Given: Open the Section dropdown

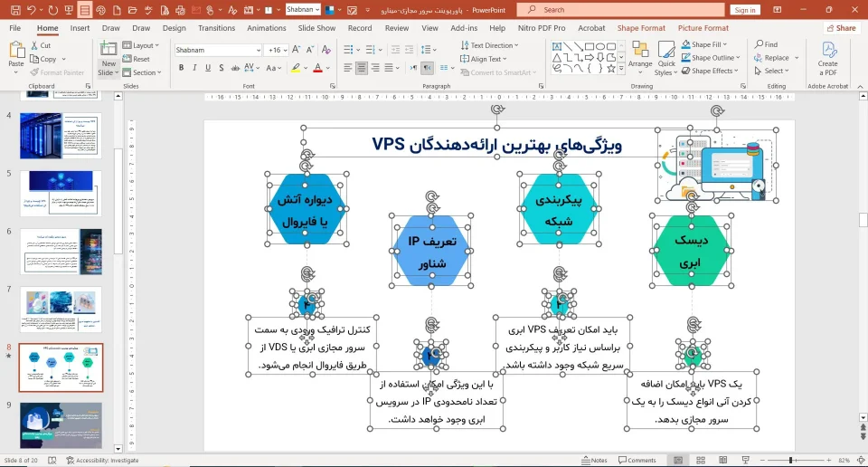Looking at the screenshot, I should click(142, 72).
